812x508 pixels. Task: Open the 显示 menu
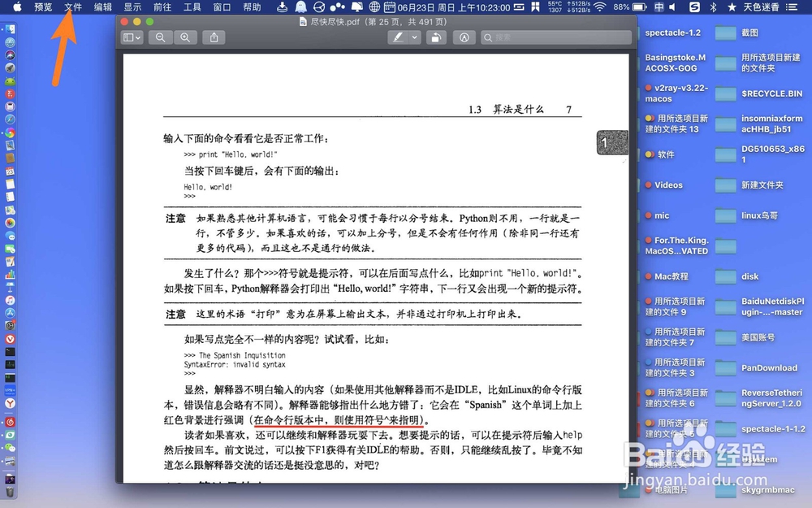(132, 7)
